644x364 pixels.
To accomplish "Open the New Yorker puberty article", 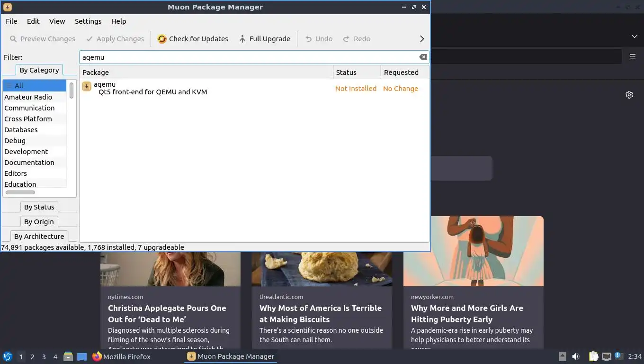I will click(467, 314).
